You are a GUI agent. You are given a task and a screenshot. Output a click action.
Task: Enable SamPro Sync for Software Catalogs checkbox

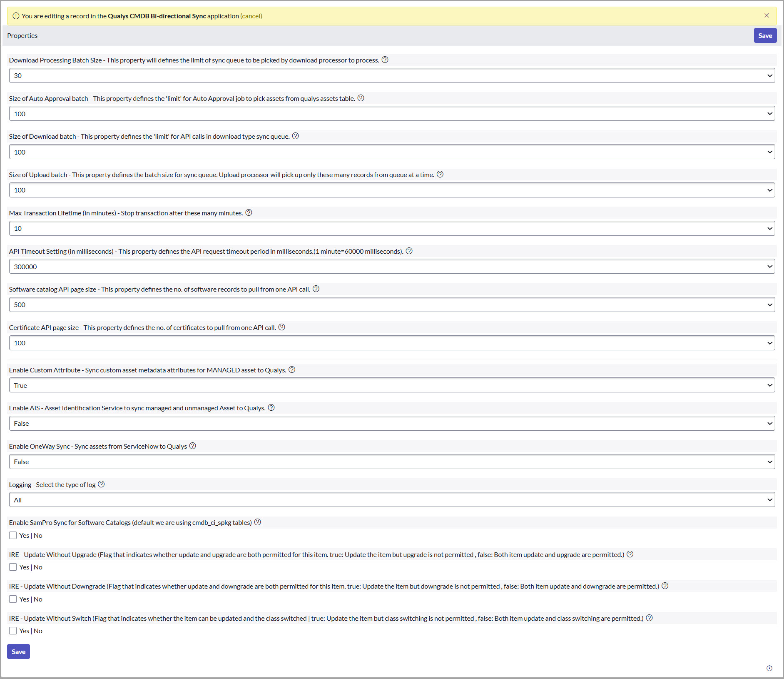point(13,536)
